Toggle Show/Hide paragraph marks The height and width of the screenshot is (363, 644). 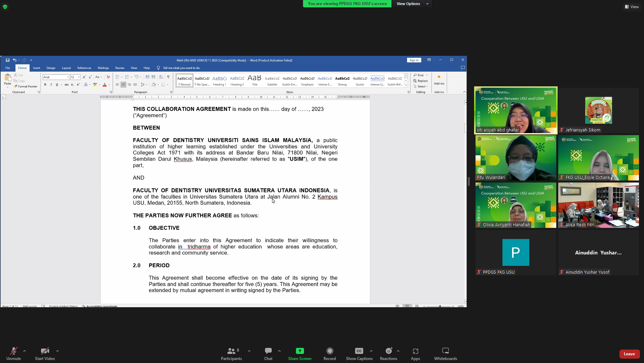point(168,77)
